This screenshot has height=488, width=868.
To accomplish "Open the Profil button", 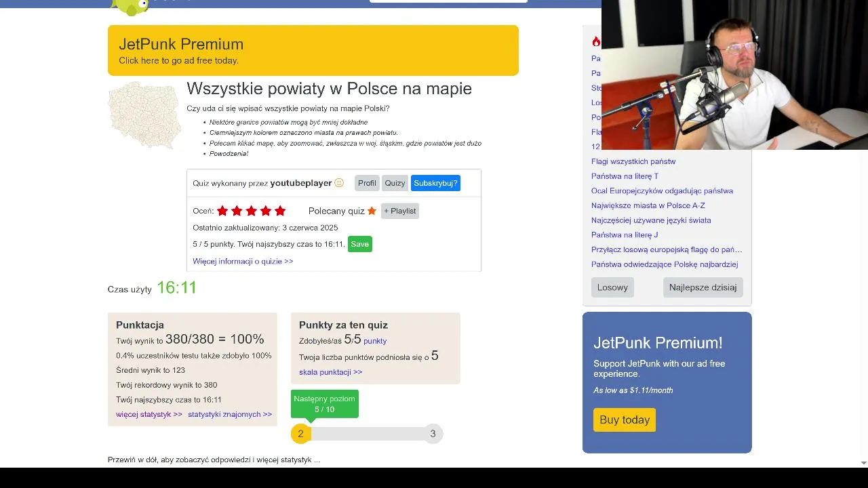I will [x=367, y=183].
